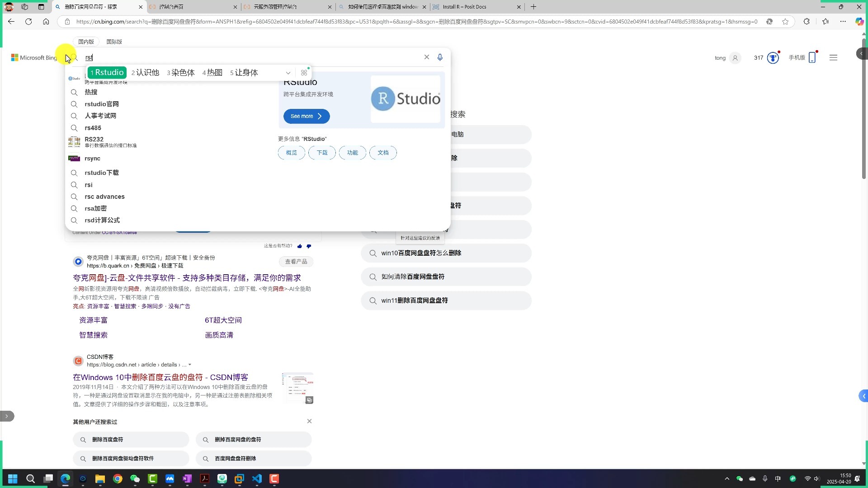Screen dimensions: 868x488
Task: Click the microphone voice search icon
Action: point(440,57)
